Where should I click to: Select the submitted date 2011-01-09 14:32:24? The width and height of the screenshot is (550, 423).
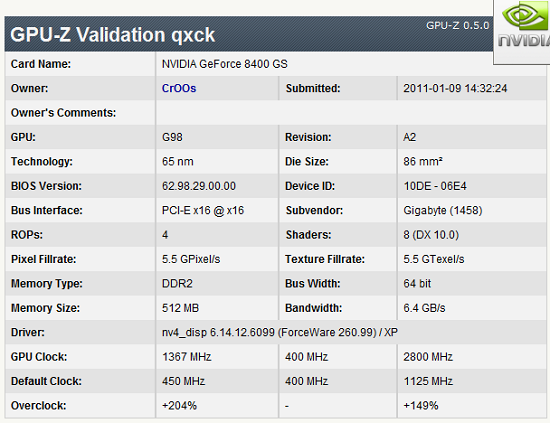click(x=455, y=88)
